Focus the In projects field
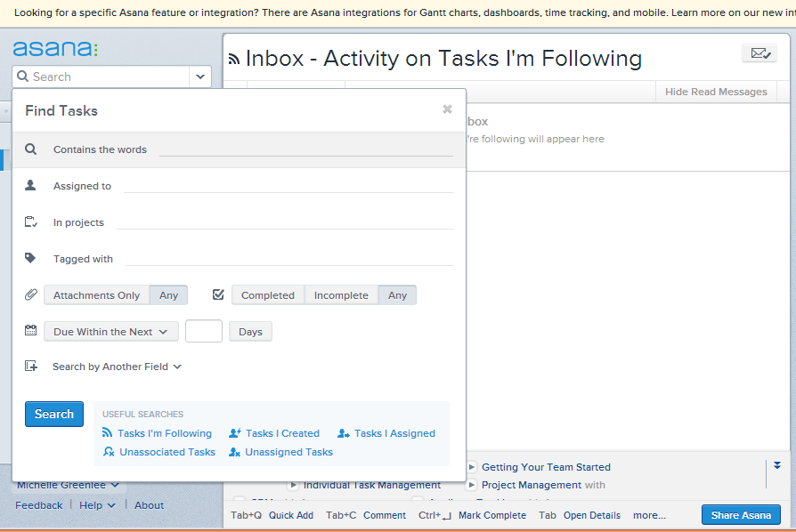 tap(285, 222)
